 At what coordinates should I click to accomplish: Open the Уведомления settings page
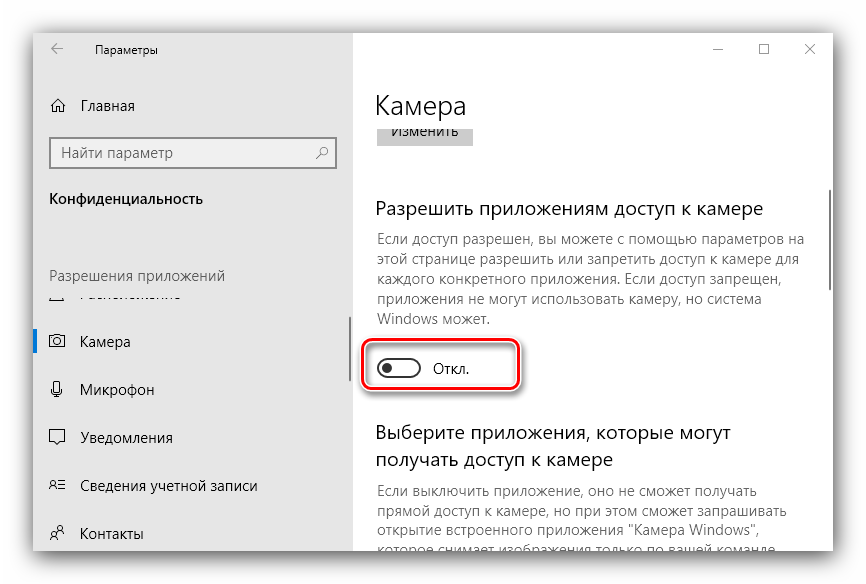[x=126, y=438]
